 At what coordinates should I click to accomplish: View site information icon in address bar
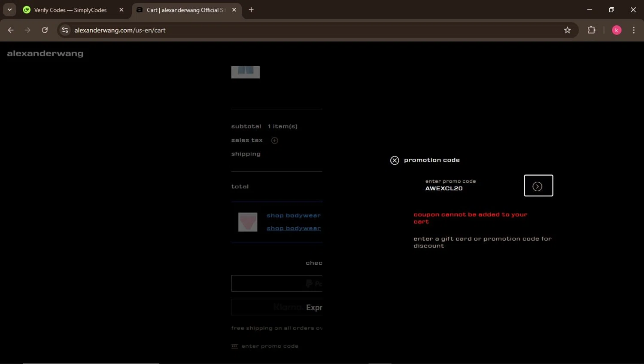[65, 30]
